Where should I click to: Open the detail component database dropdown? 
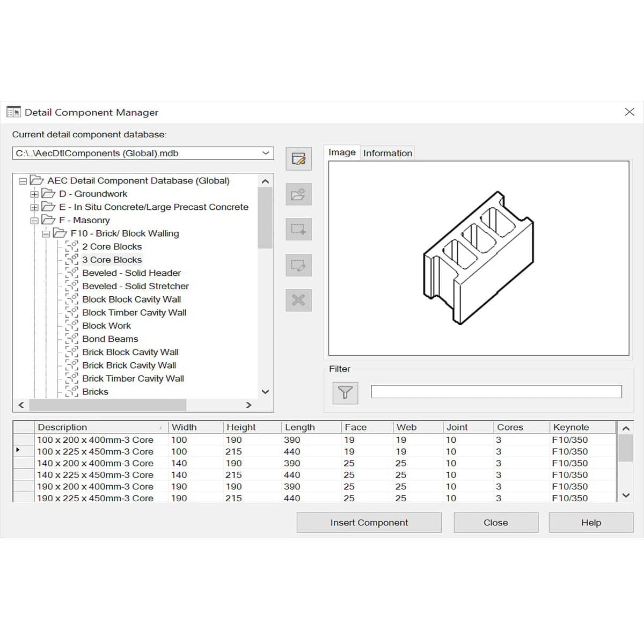point(266,153)
